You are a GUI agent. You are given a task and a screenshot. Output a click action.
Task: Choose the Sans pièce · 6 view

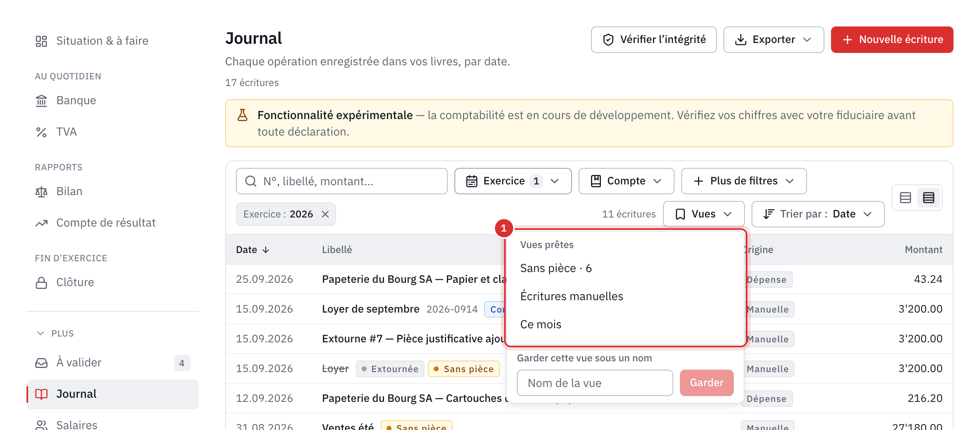(x=625, y=268)
